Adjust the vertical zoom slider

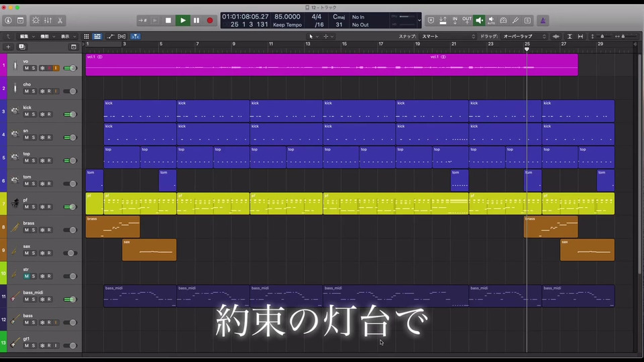coord(602,36)
